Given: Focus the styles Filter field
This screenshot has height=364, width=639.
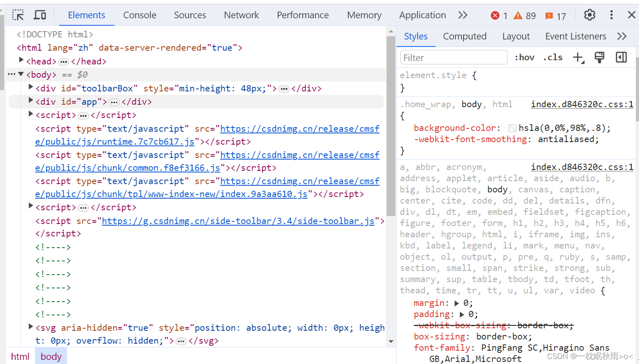Looking at the screenshot, I should (x=454, y=57).
